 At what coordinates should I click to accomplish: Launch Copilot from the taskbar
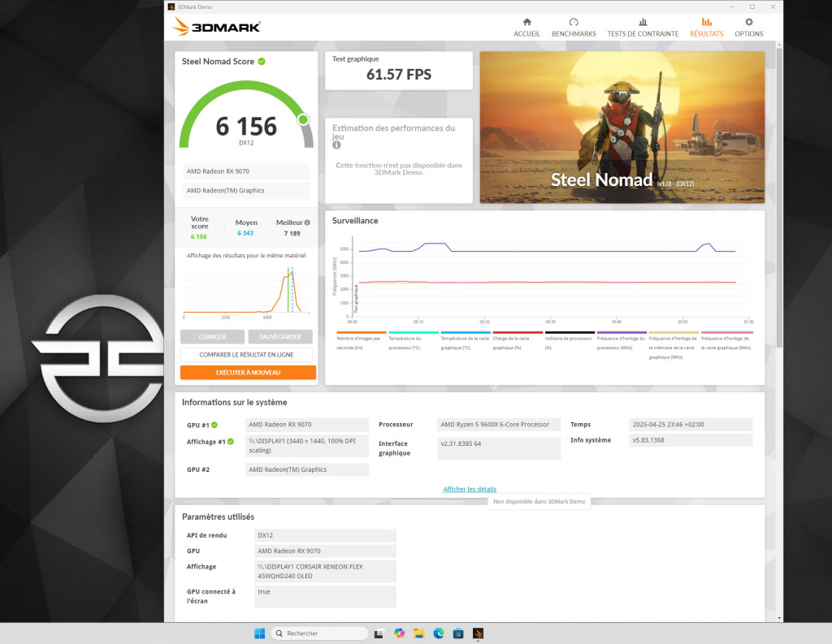pos(399,633)
